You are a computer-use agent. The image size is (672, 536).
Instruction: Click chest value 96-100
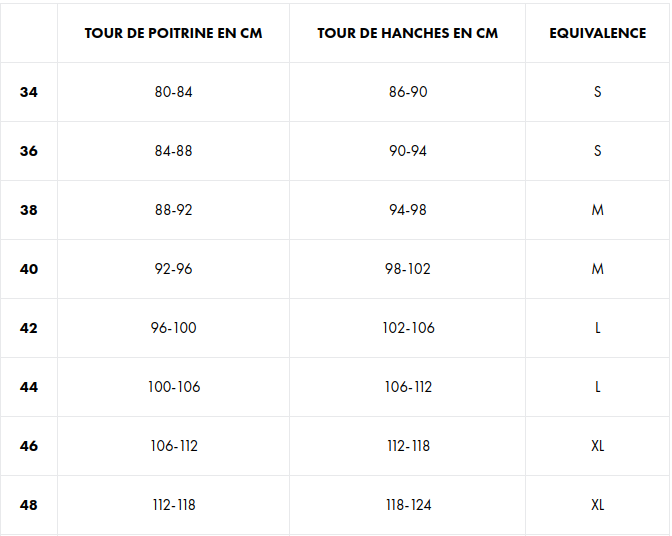(x=173, y=328)
